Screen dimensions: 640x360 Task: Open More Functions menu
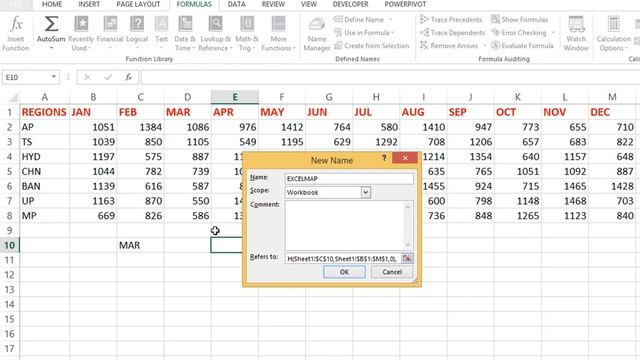tap(278, 33)
